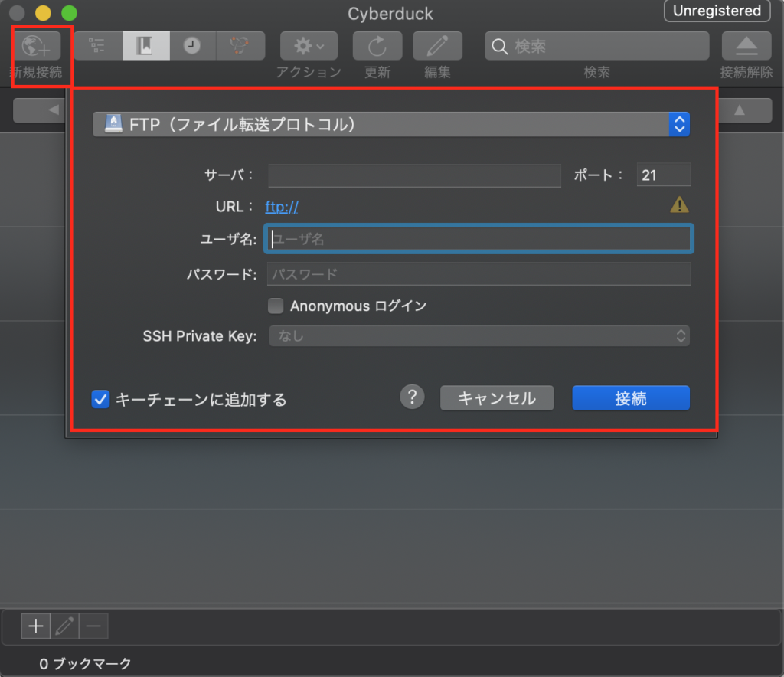The height and width of the screenshot is (677, 784).
Task: Click the ポート port field showing 21
Action: pos(664,175)
